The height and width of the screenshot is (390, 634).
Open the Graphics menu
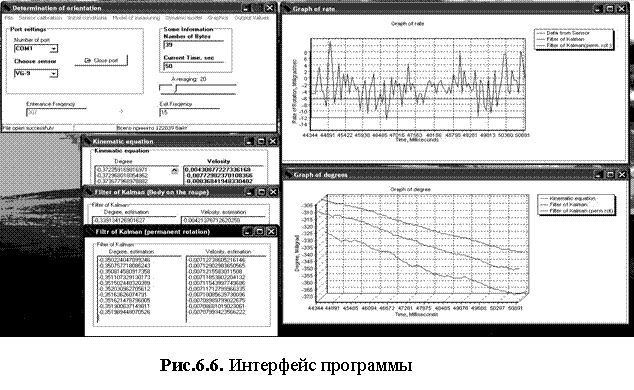218,18
